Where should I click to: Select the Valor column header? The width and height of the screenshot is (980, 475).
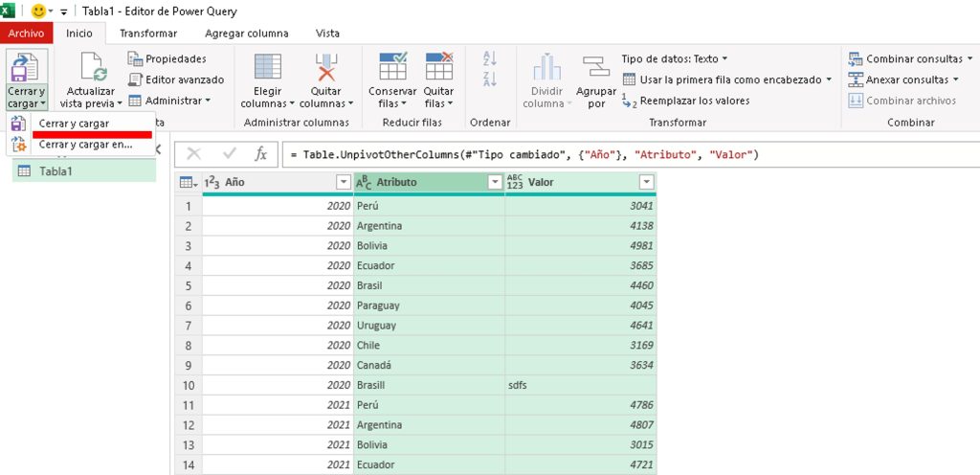point(581,183)
